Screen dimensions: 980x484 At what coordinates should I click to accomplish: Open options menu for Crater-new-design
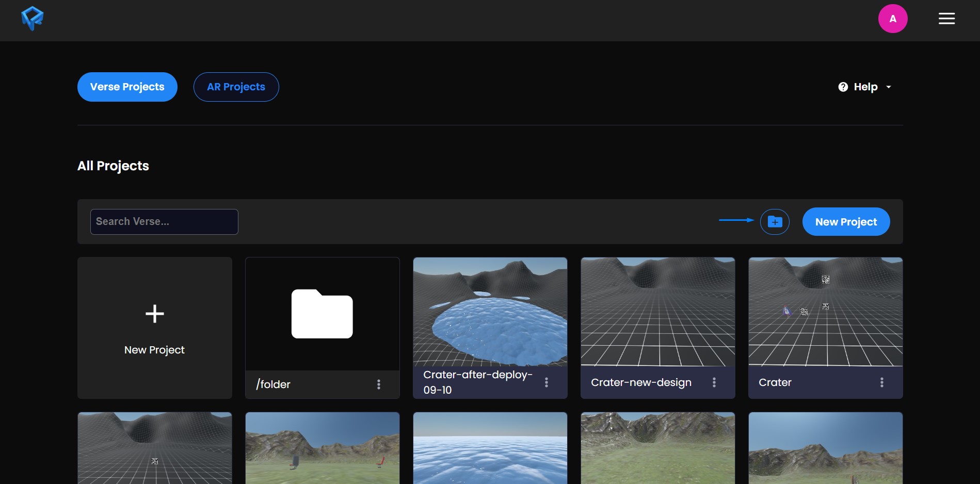[x=714, y=382]
